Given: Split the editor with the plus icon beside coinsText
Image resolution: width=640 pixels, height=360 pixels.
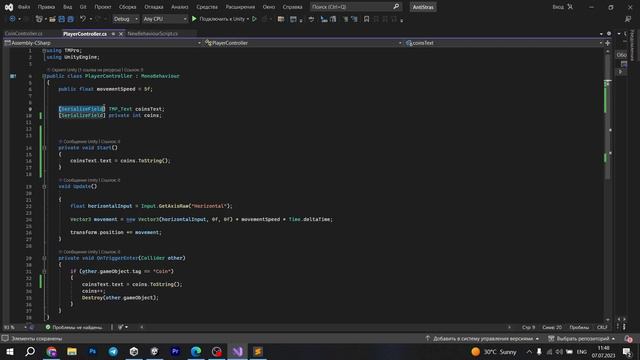Looking at the screenshot, I should 607,43.
